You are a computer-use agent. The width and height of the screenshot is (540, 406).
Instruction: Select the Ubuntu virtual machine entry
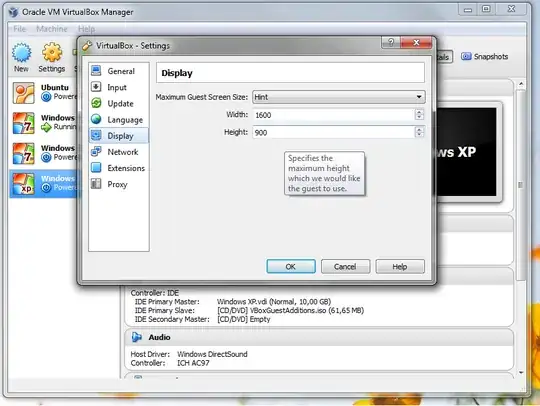coord(45,93)
